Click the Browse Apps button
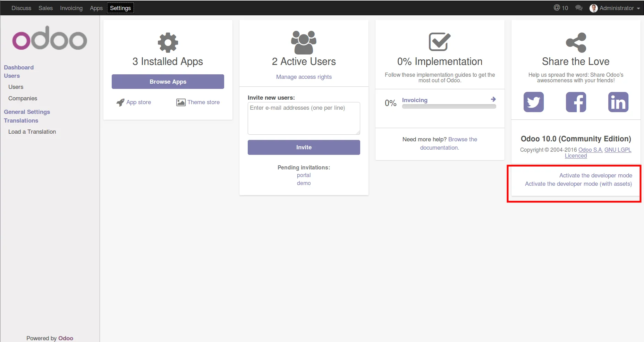The image size is (644, 342). [168, 82]
